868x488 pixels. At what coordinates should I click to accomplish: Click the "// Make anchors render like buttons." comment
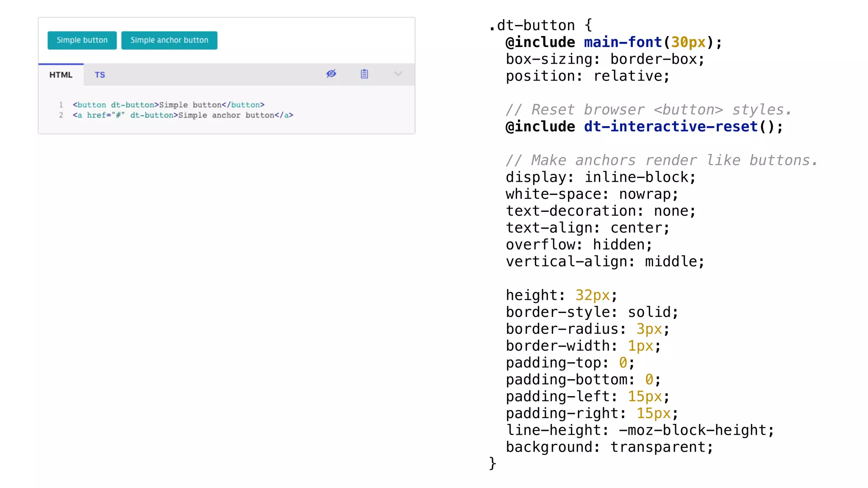point(662,160)
